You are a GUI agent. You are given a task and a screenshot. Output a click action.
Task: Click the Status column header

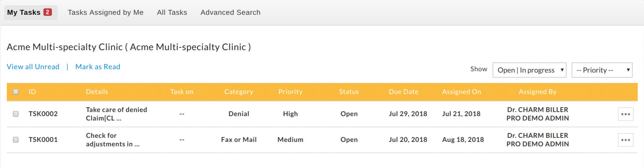(x=349, y=92)
